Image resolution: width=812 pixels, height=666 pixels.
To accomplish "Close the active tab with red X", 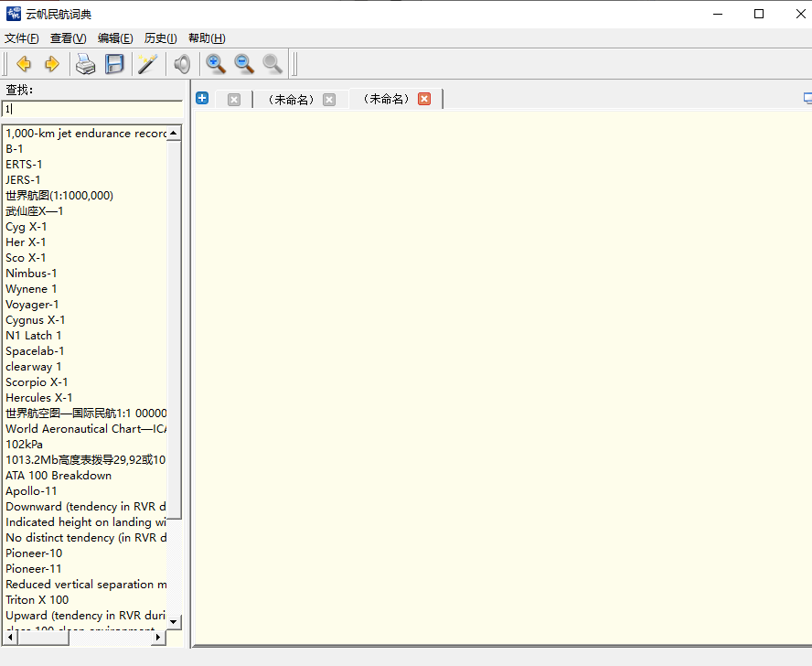I will pyautogui.click(x=424, y=99).
